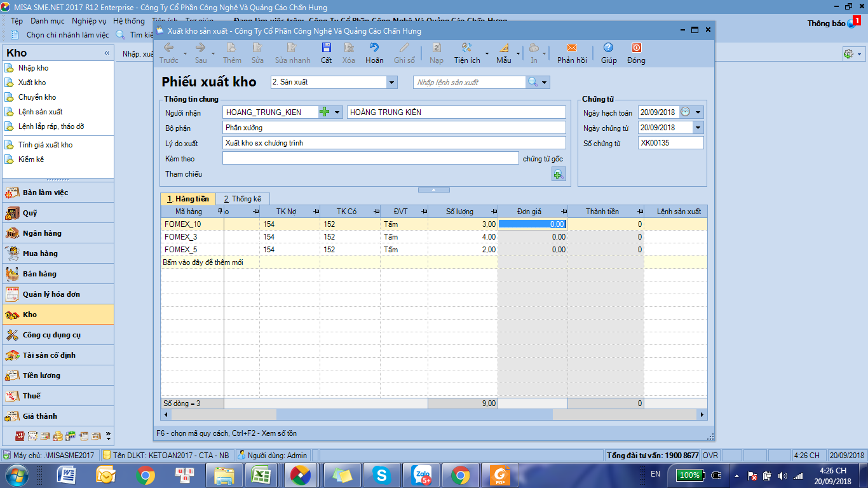
Task: Open the Giá thành module
Action: click(x=58, y=416)
